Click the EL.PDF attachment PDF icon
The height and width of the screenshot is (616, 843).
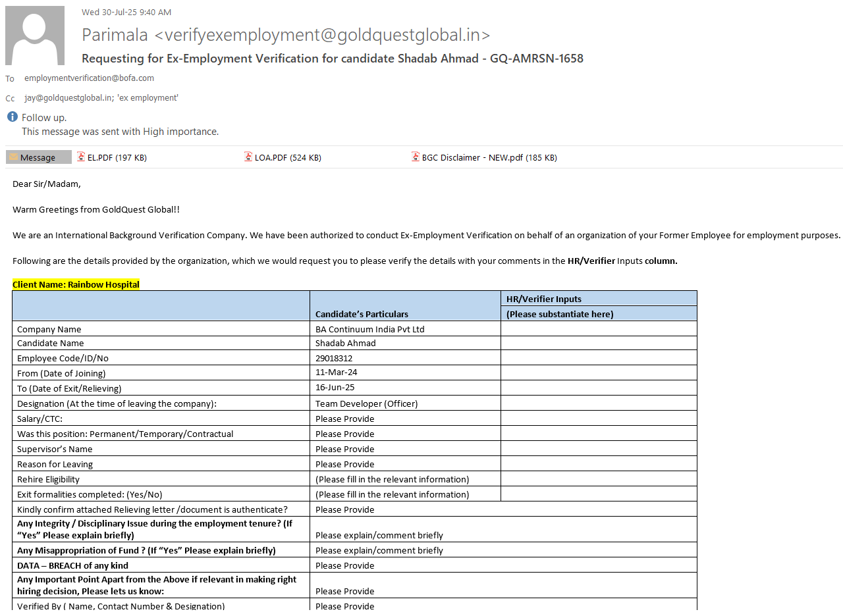click(81, 157)
